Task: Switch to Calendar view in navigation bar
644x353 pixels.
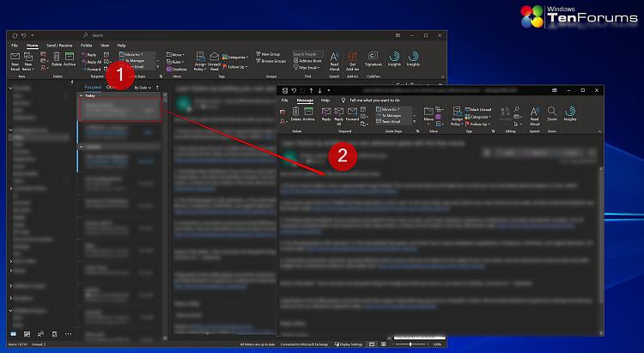Action: click(27, 334)
